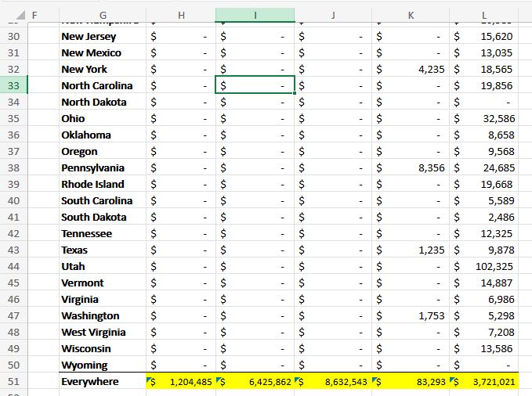
Task: Click Rhode Island's 19,668 value in column L
Action: coord(484,184)
